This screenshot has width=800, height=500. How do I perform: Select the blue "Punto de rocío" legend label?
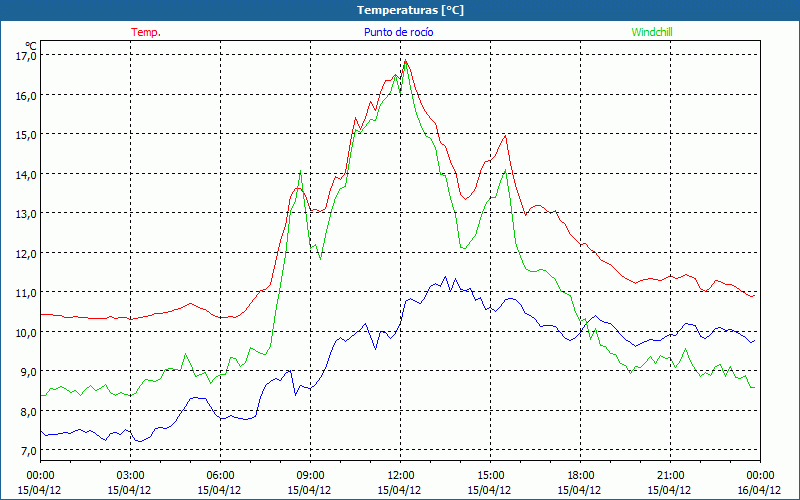[398, 32]
